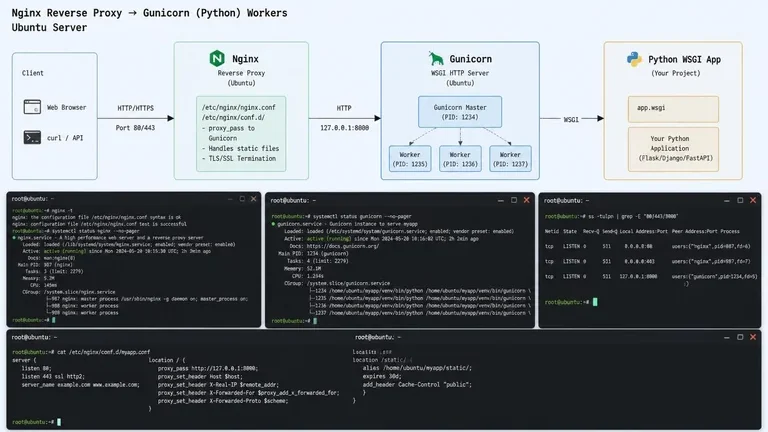Select the Worker (PID: 1236) box

pyautogui.click(x=460, y=159)
